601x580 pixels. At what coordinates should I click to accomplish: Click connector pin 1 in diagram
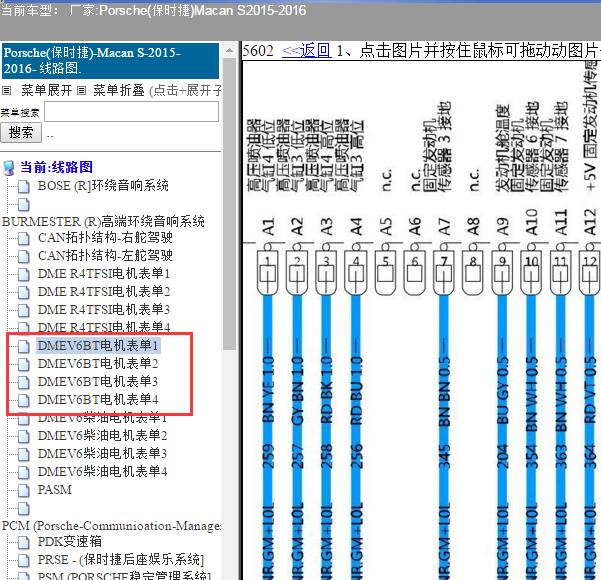click(268, 271)
